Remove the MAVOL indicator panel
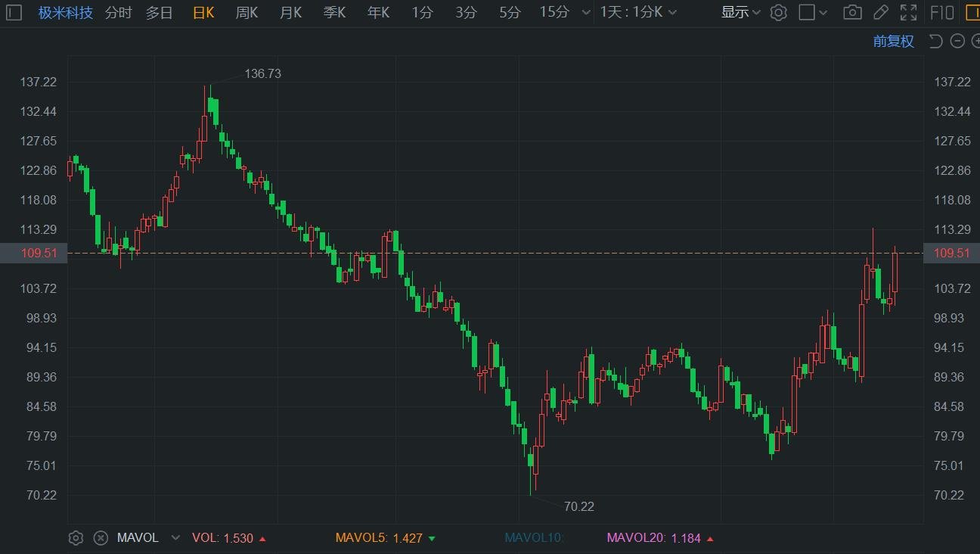The image size is (980, 554). click(101, 538)
